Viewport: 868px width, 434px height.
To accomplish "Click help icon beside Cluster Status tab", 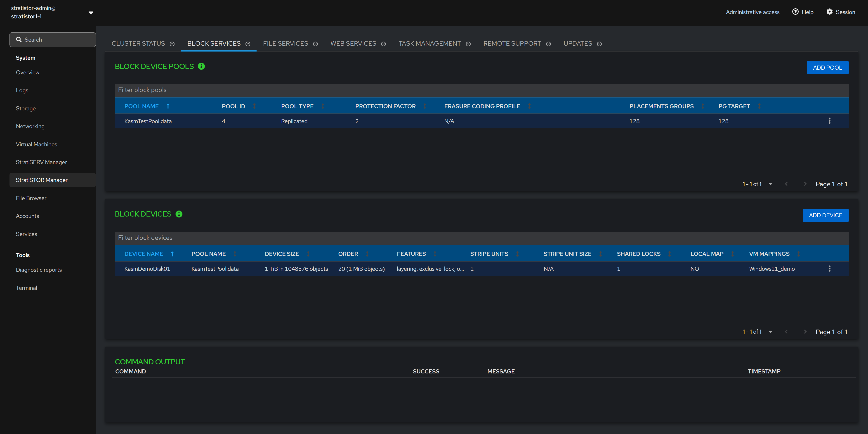I will [172, 44].
